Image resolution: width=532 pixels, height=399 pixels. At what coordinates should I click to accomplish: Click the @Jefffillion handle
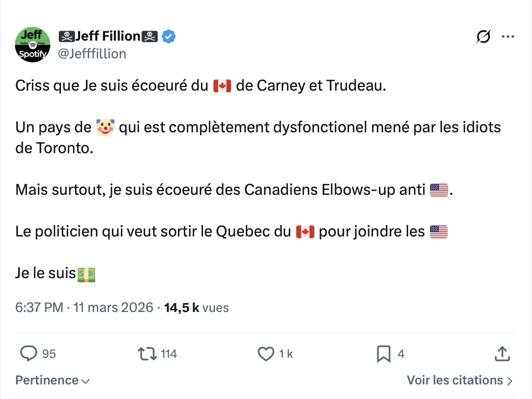pos(92,54)
